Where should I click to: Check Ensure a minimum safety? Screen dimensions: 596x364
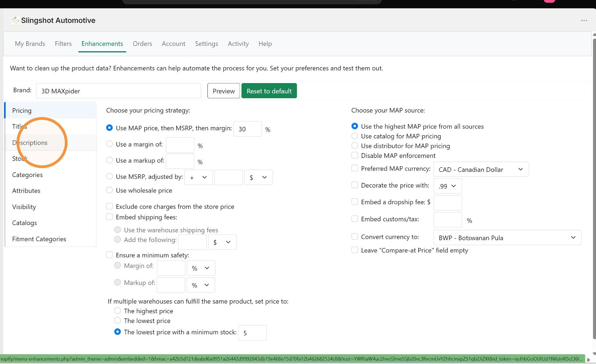pyautogui.click(x=109, y=255)
